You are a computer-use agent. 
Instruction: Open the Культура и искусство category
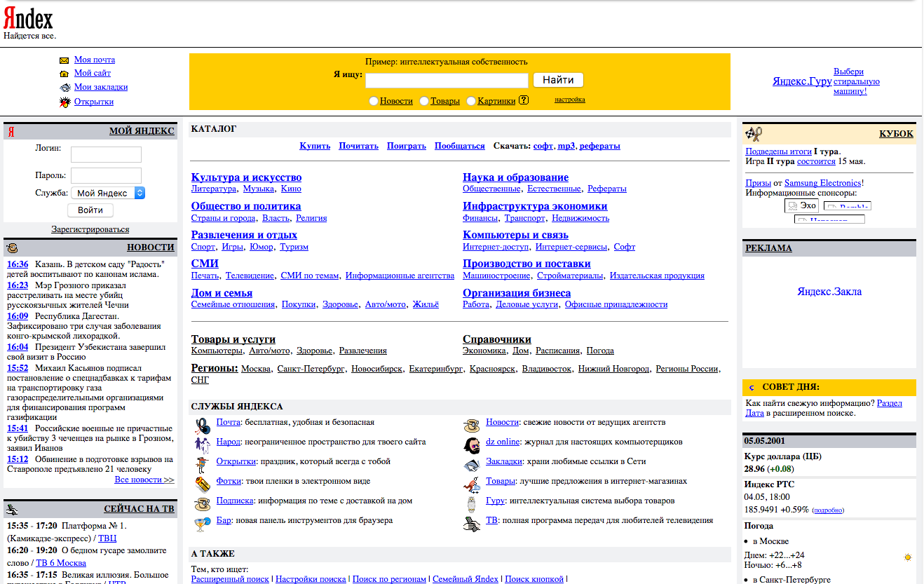pos(246,177)
